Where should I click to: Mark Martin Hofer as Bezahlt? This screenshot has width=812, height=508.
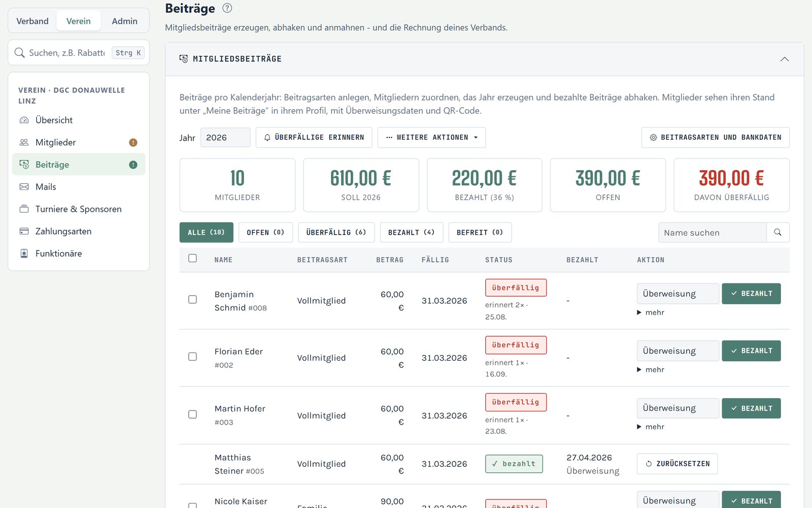[752, 408]
